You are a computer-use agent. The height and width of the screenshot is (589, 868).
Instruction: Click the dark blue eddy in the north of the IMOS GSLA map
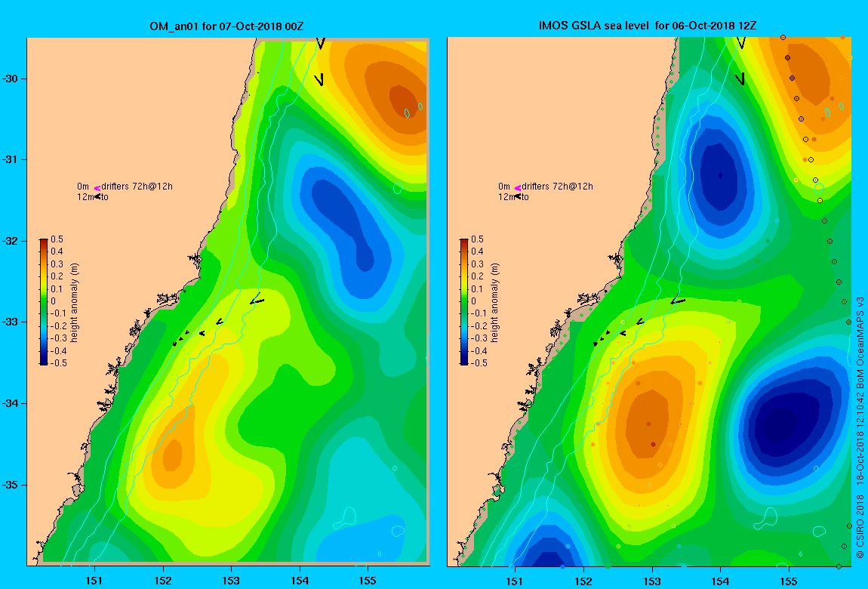click(719, 174)
